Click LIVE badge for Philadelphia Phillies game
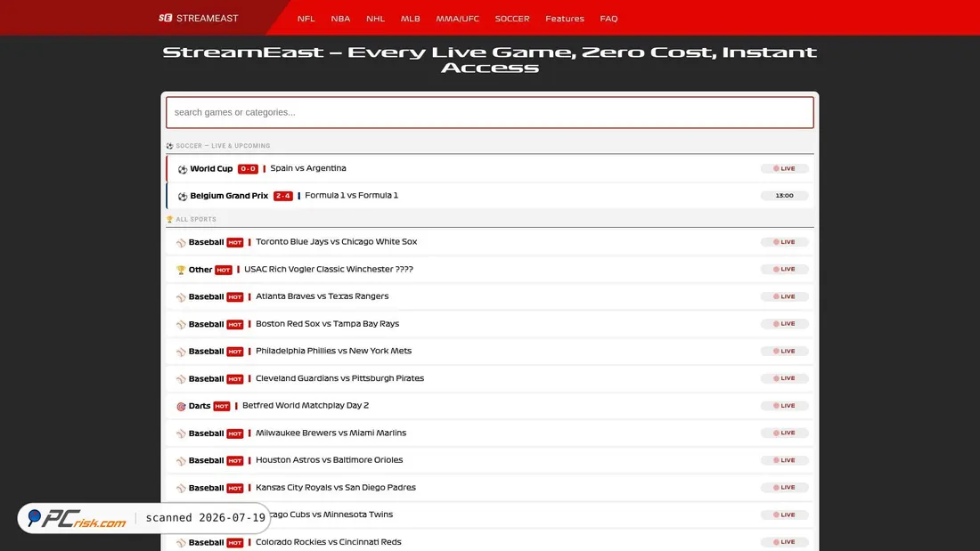 (784, 351)
